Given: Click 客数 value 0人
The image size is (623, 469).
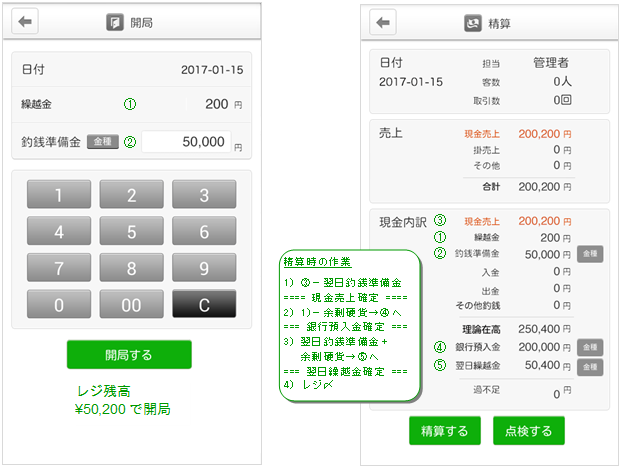Looking at the screenshot, I should (562, 81).
